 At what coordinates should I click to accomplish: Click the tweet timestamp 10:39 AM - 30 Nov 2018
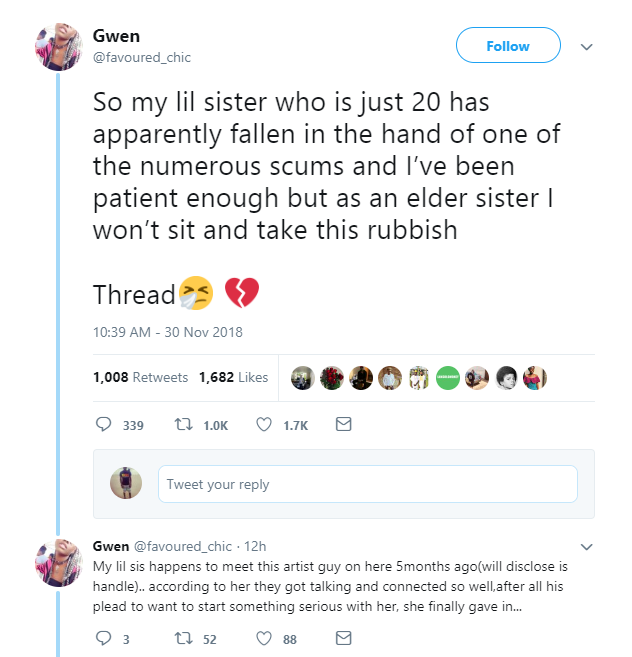(168, 332)
